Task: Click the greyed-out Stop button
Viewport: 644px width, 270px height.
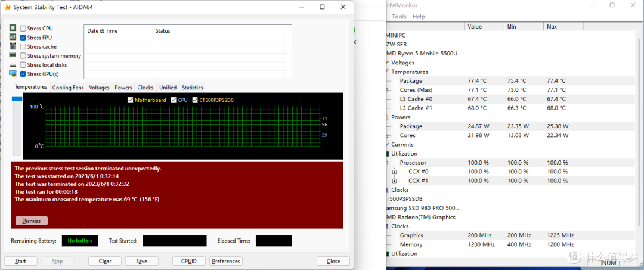Action: (x=57, y=261)
